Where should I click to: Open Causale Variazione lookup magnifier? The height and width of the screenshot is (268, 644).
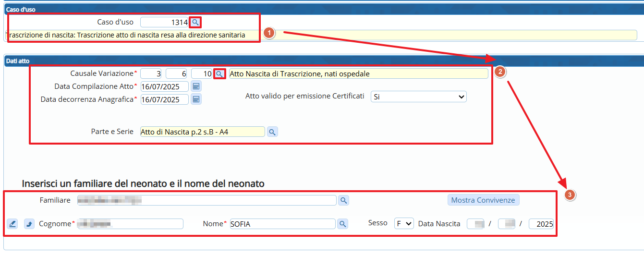[219, 73]
